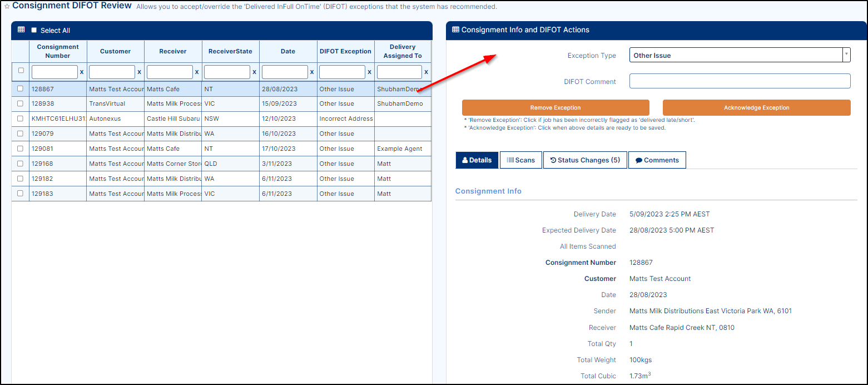Image resolution: width=868 pixels, height=385 pixels.
Task: Sort by the DIFOT Exception column header
Action: [x=345, y=51]
